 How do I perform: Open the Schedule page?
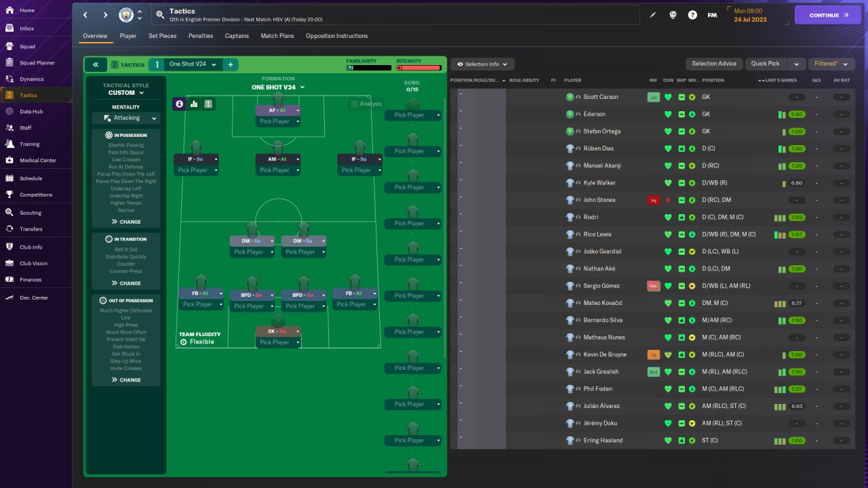click(x=31, y=178)
